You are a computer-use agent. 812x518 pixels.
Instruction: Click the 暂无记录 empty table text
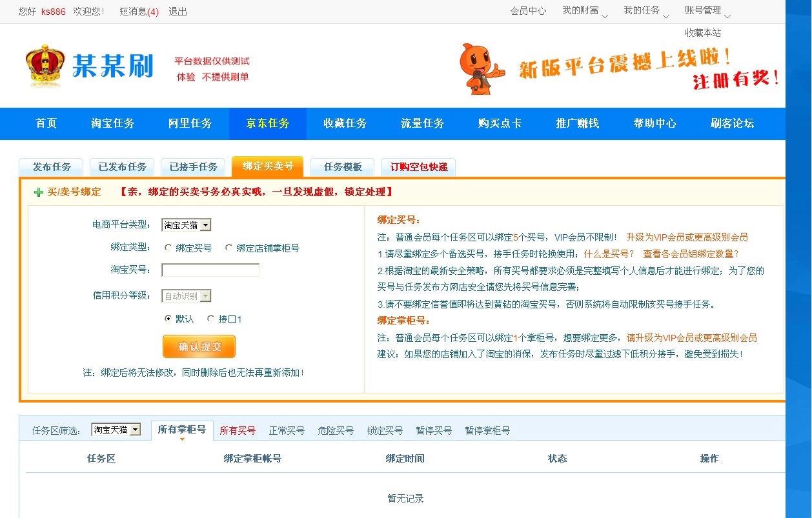coord(405,499)
